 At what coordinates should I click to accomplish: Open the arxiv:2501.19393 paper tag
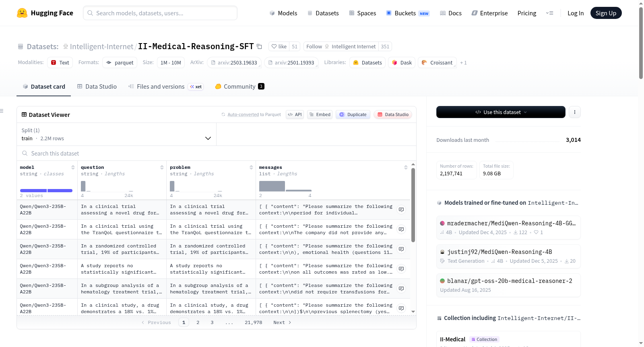pos(291,62)
